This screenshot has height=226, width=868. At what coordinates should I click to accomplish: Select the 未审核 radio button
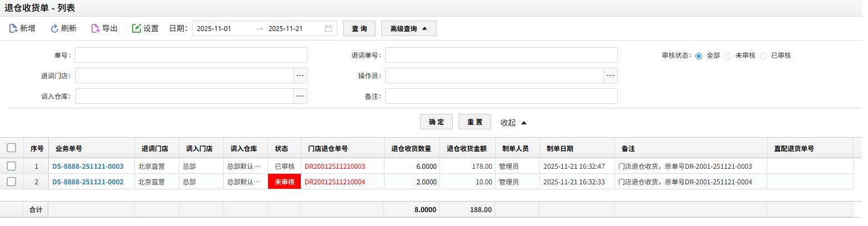tap(728, 56)
